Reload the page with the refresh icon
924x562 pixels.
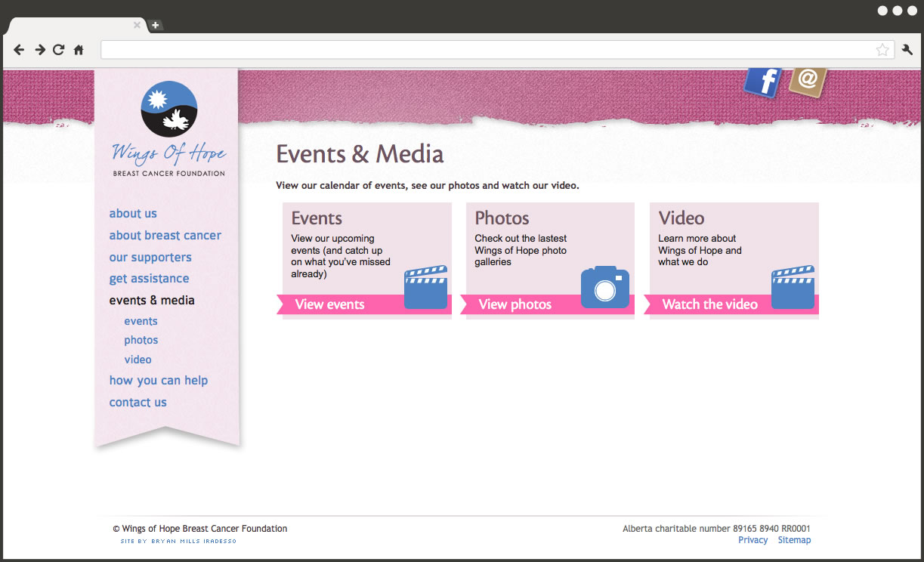(59, 50)
